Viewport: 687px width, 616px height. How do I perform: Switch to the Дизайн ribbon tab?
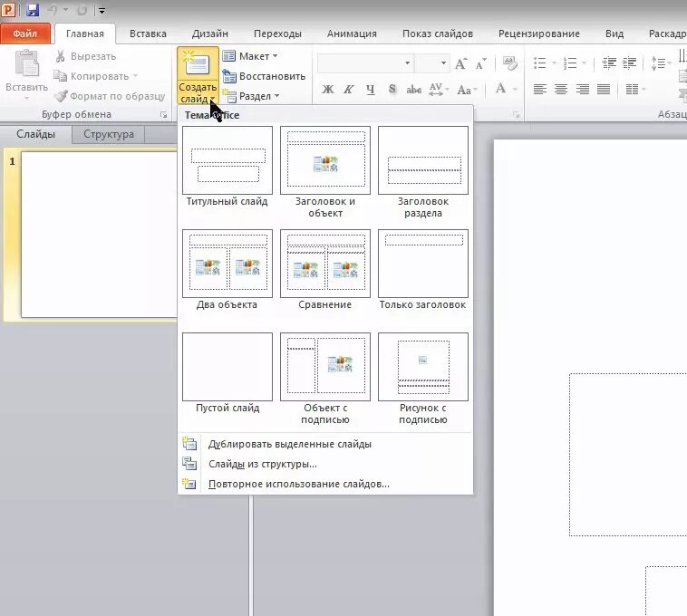click(x=210, y=34)
